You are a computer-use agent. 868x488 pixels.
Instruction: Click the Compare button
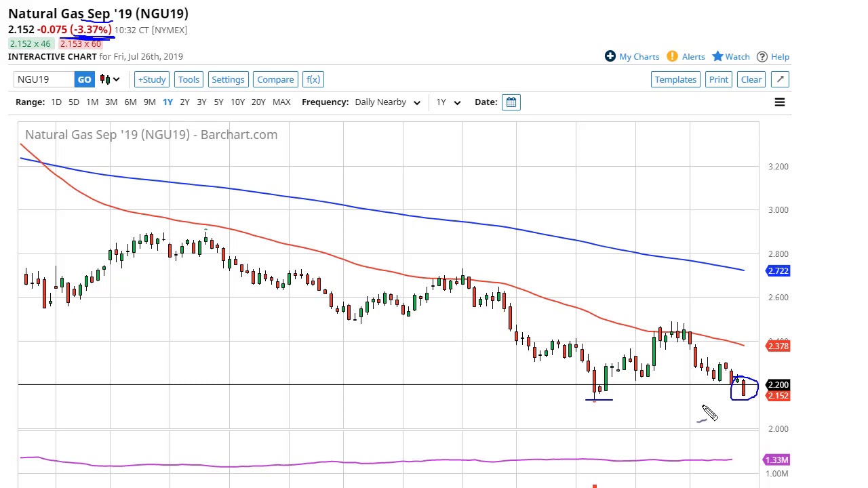click(x=275, y=79)
